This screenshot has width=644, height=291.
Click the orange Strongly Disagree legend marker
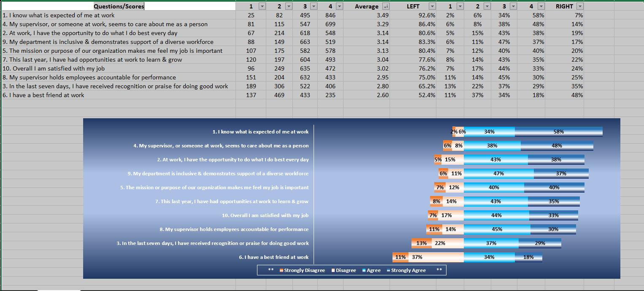point(281,270)
